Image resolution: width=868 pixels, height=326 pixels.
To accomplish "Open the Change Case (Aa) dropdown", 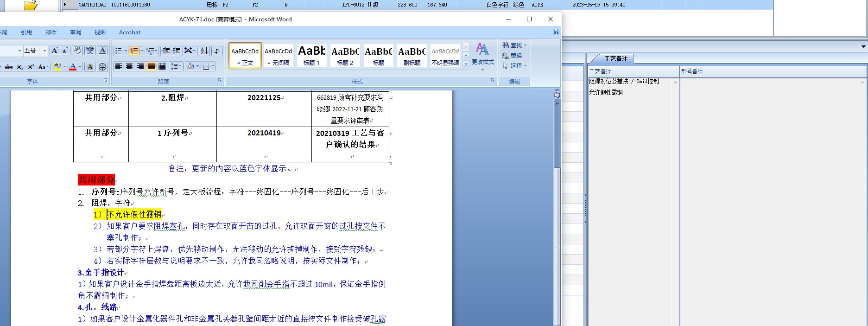I will coord(43,67).
